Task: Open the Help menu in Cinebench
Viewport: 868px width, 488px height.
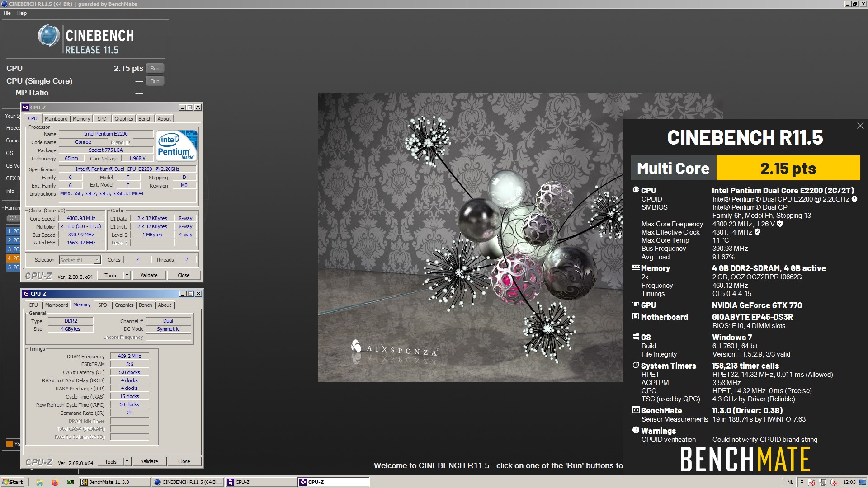Action: [x=22, y=13]
